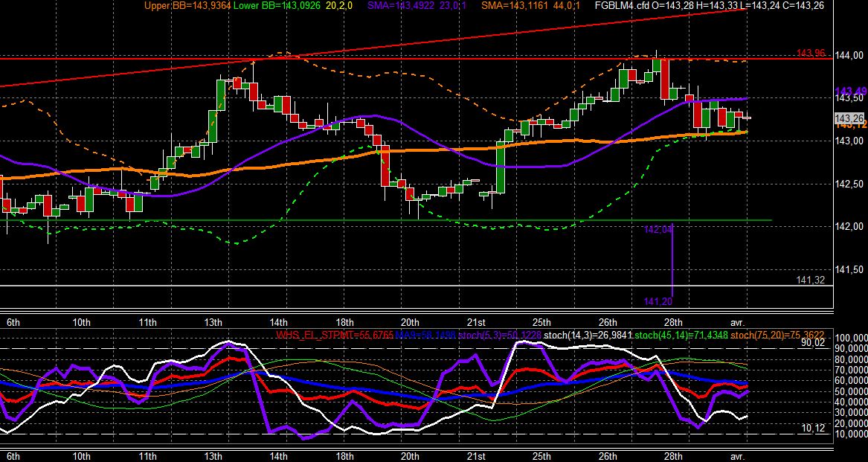Click '6th' on the price chart date axis
The image size is (868, 462).
(x=14, y=322)
